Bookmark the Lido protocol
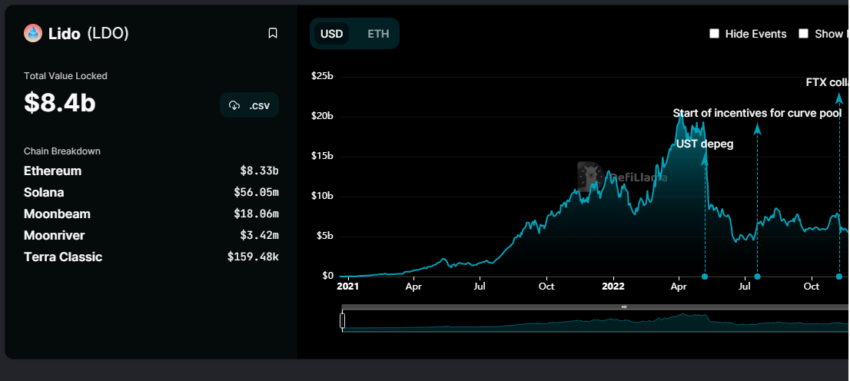850x381 pixels. [x=273, y=34]
